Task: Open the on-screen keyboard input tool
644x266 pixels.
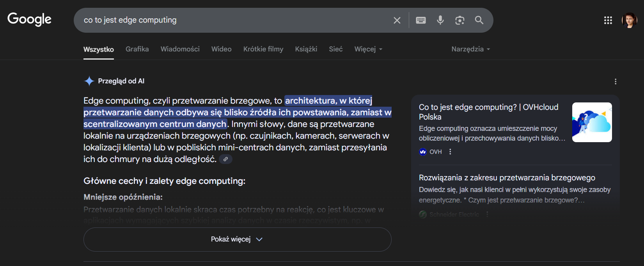Action: click(420, 20)
